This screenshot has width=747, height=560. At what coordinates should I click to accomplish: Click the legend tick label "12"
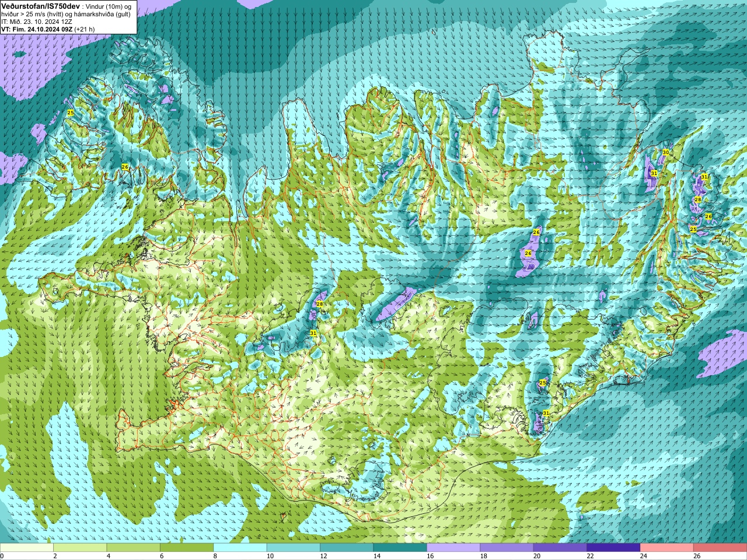[x=323, y=556]
